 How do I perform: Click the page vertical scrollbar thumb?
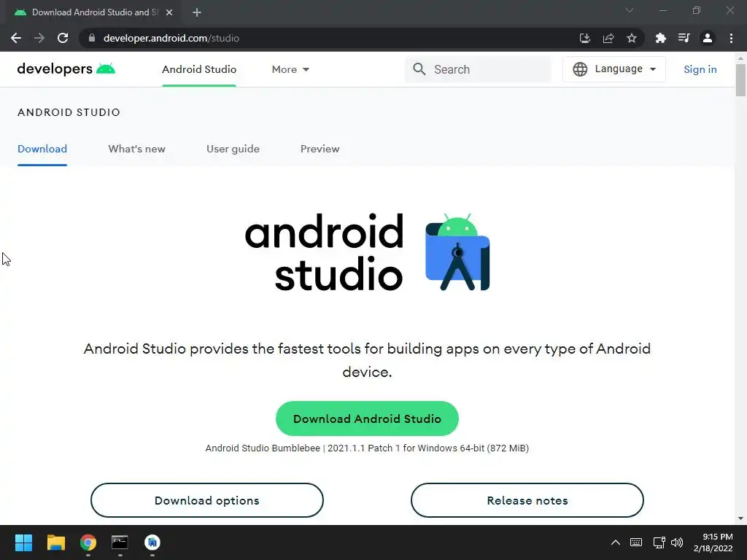(740, 80)
